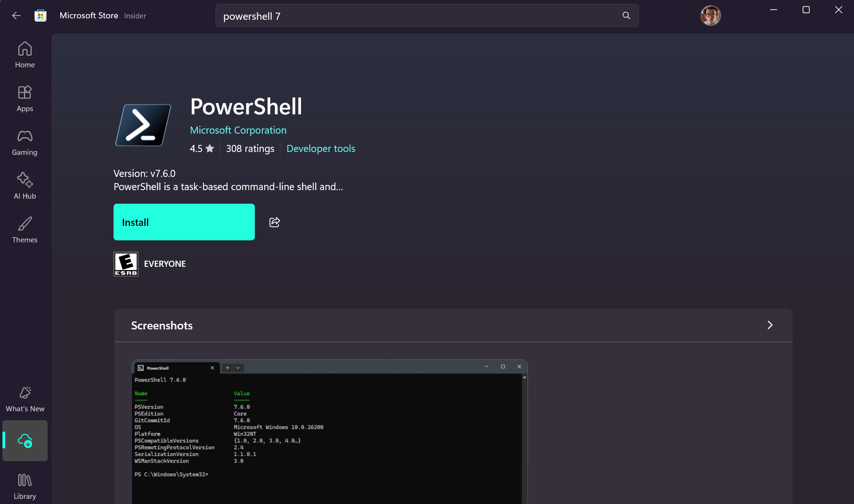The image size is (854, 504).
Task: Click the 308 ratings count
Action: click(x=250, y=148)
